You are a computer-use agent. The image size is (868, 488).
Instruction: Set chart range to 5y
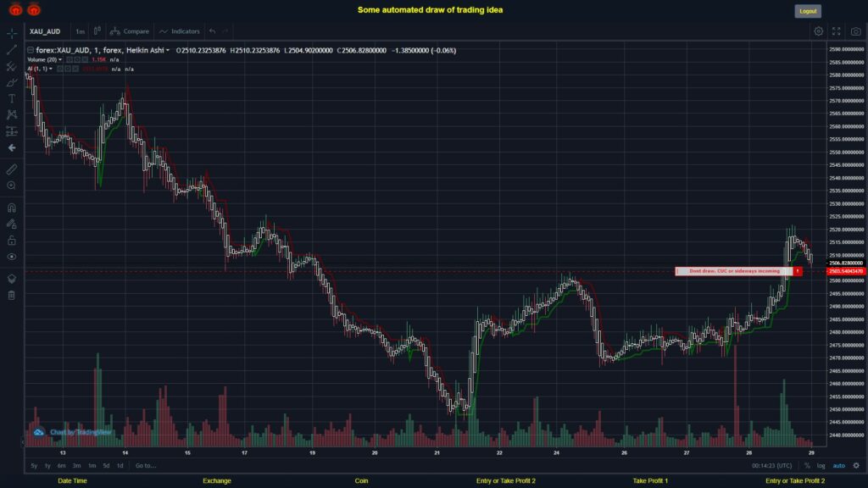(x=34, y=466)
